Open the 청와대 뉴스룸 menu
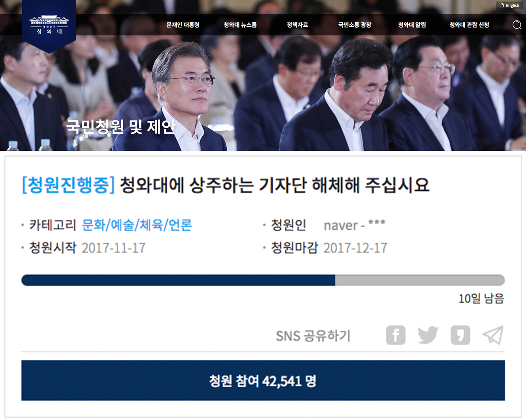526x420 pixels. click(x=240, y=25)
